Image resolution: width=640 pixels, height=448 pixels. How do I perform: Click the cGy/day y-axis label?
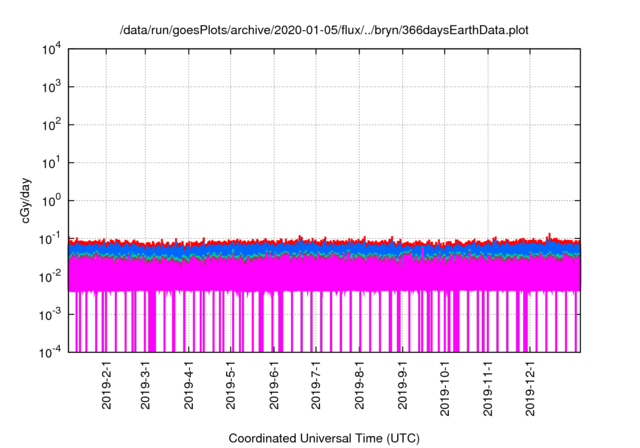point(28,200)
